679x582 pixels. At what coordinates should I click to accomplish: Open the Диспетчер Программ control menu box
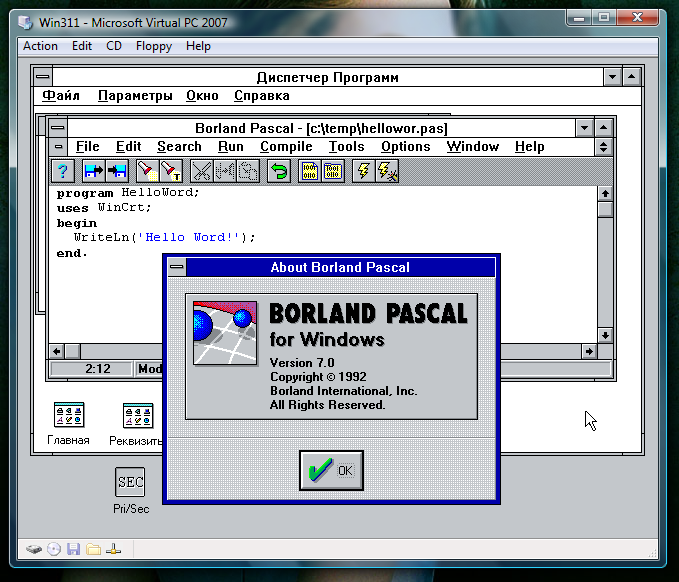pyautogui.click(x=42, y=77)
